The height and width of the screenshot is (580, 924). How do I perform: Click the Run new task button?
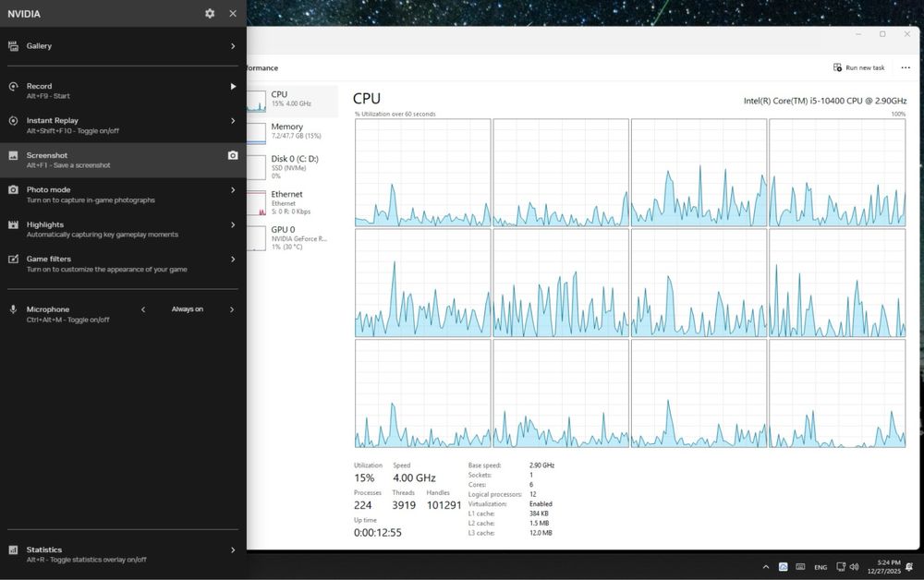(x=858, y=67)
